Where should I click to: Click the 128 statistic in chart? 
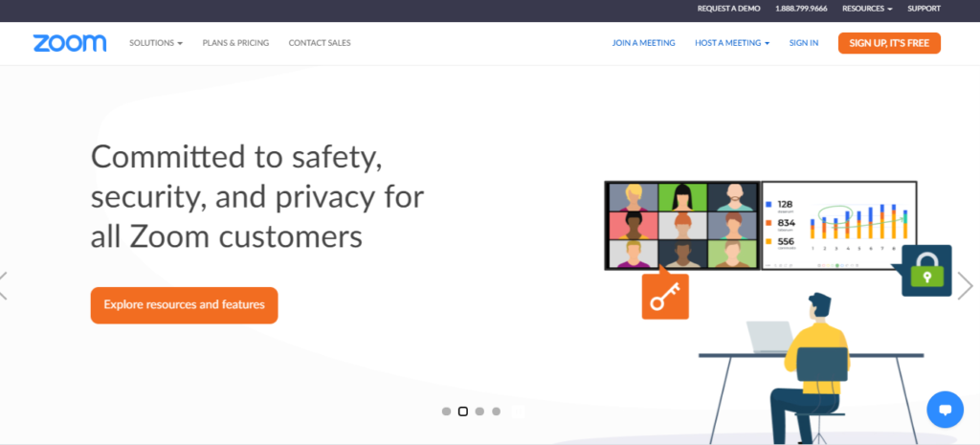tap(786, 205)
